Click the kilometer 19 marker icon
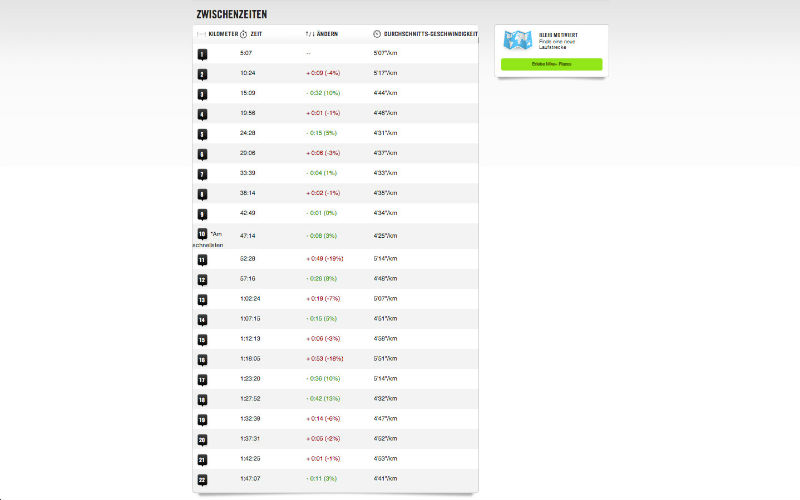Screen dimensions: 800x500 [202, 420]
